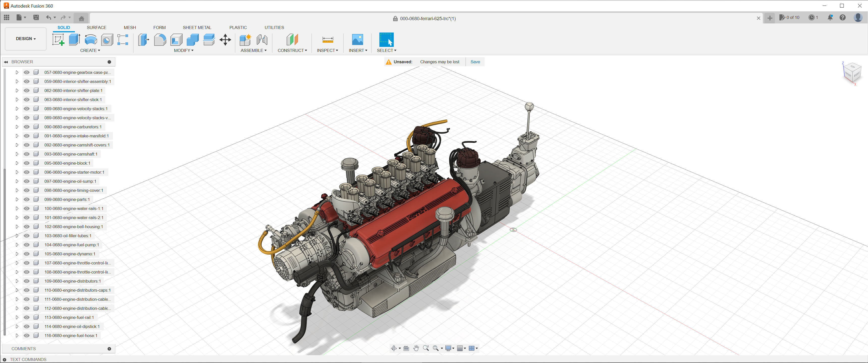Expand the 097-0680-engine-oil-sump tree node

click(x=17, y=181)
